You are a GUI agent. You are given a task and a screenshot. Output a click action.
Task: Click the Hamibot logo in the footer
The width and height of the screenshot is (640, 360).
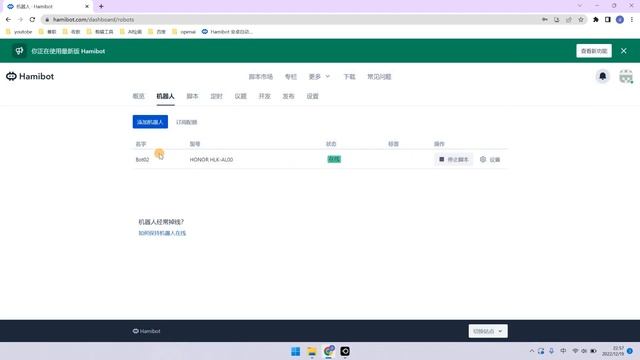pos(147,331)
